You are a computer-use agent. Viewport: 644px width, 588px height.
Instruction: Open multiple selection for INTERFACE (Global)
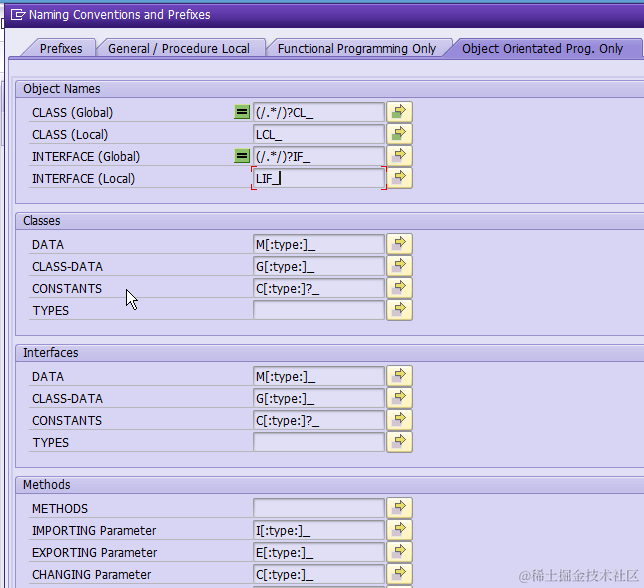pyautogui.click(x=399, y=156)
